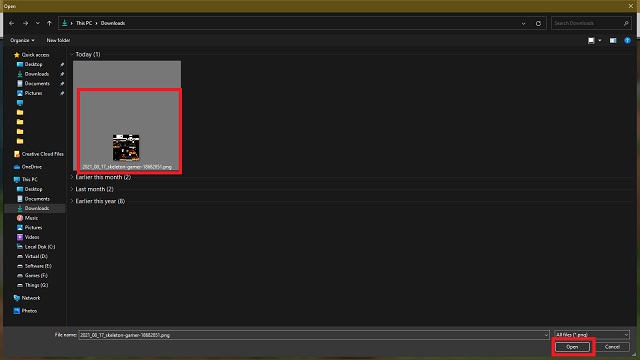
Task: Open the recent locations dropdown arrow
Action: pos(37,23)
